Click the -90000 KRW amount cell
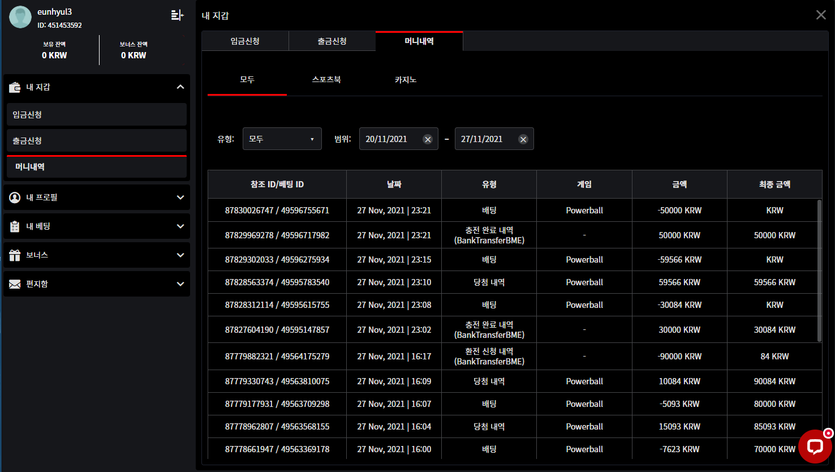835x472 pixels. click(x=680, y=356)
